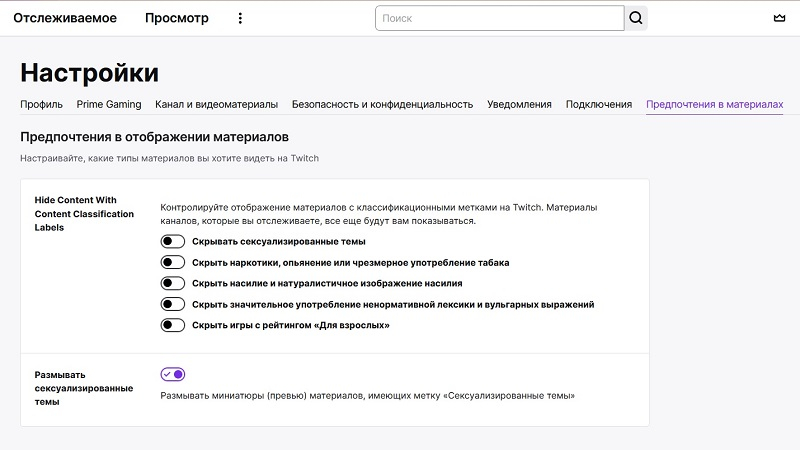Click the Поиск search field
This screenshot has width=800, height=450.
(499, 18)
